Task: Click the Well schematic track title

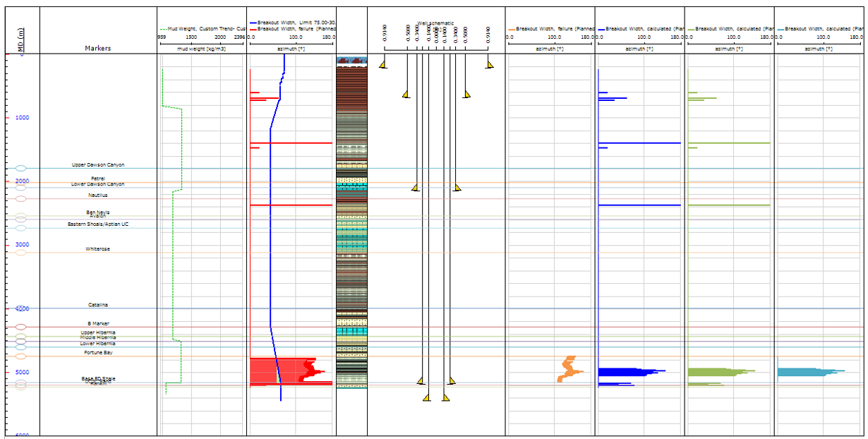Action: point(436,23)
